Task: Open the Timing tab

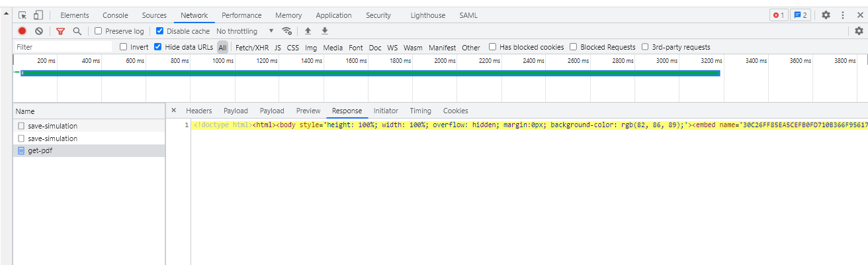Action: point(420,111)
